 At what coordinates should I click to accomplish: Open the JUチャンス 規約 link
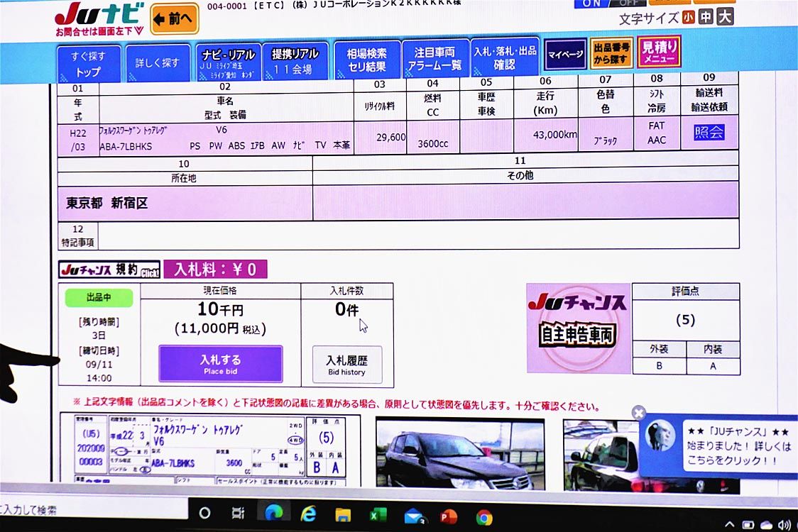tap(109, 270)
